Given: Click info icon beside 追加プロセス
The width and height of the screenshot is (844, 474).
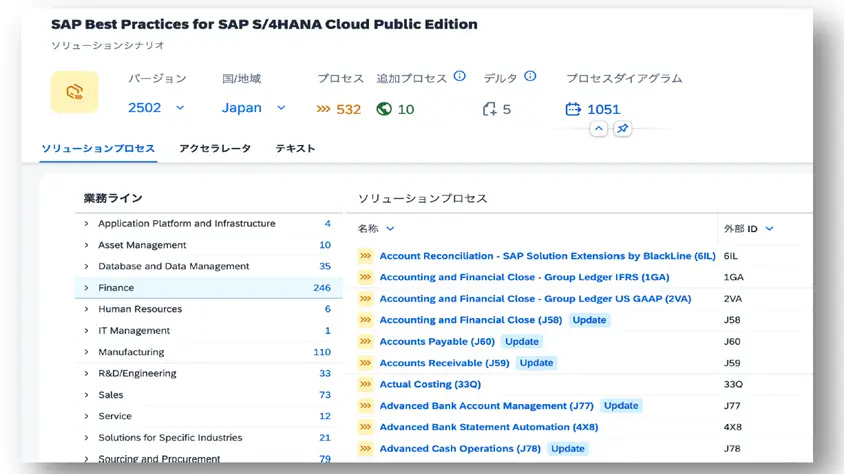Looking at the screenshot, I should coord(459,76).
